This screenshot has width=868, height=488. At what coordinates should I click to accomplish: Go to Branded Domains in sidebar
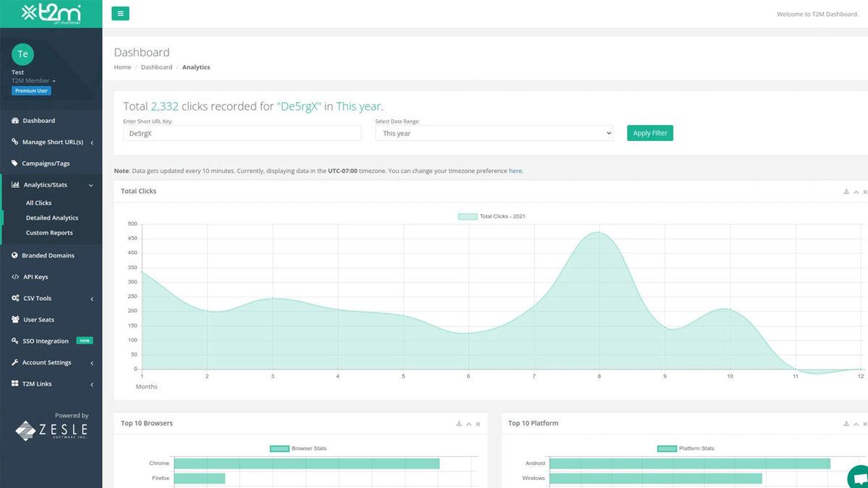(48, 255)
